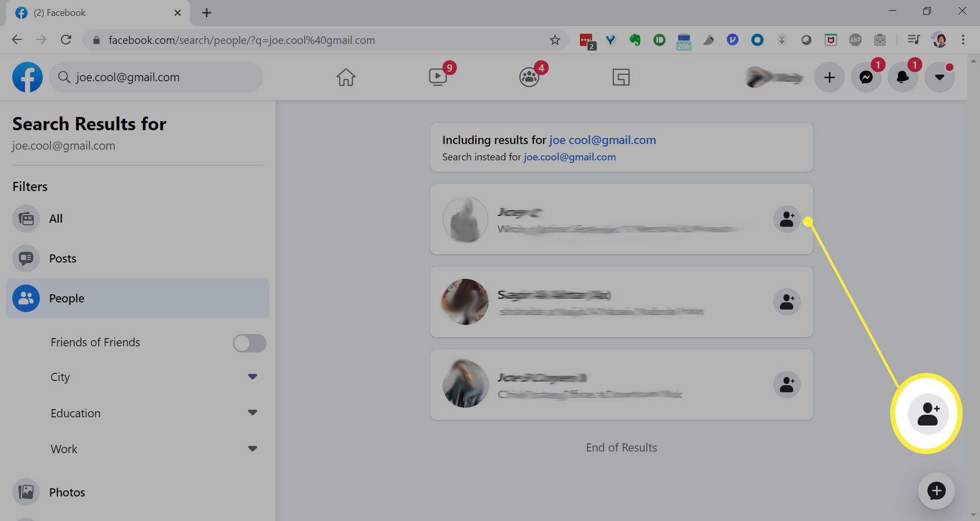This screenshot has width=980, height=521.
Task: Open your profile in the header
Action: pos(774,77)
